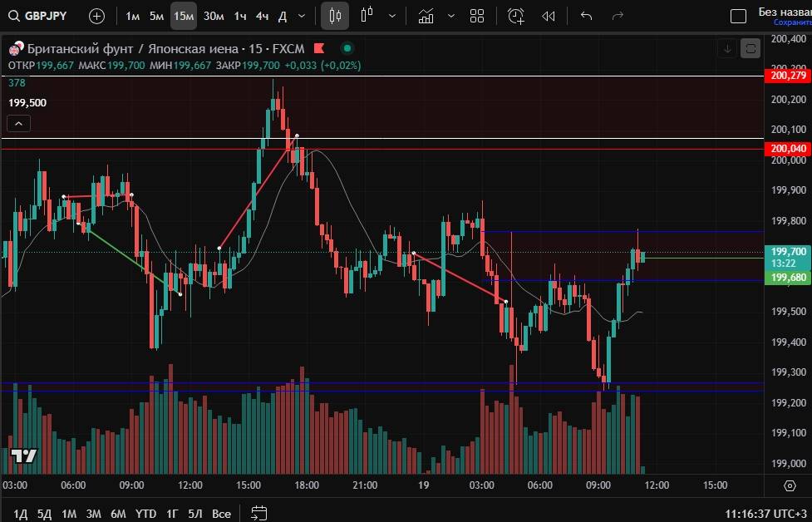Expand the indicators dropdown chevron

pyautogui.click(x=451, y=16)
